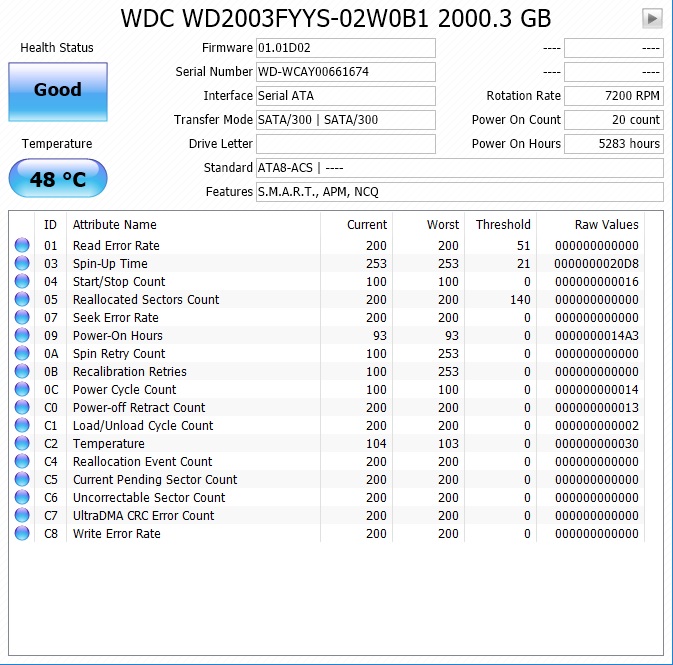Click raw value 0000000020D8
673x665 pixels.
[x=596, y=264]
